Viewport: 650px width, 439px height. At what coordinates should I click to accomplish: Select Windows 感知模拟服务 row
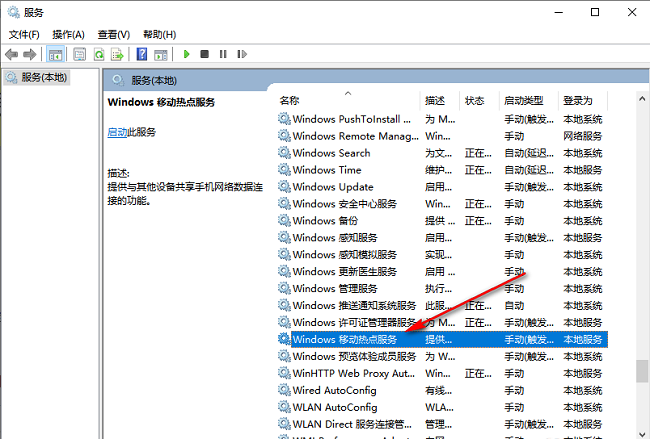point(442,255)
